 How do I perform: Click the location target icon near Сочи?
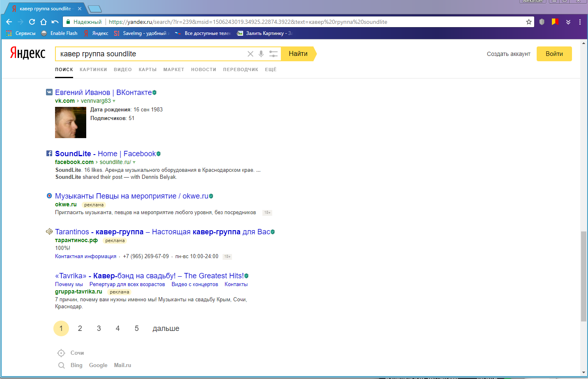[61, 353]
